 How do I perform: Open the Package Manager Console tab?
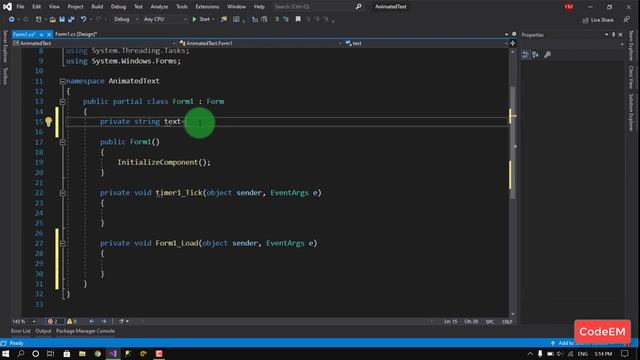85,331
